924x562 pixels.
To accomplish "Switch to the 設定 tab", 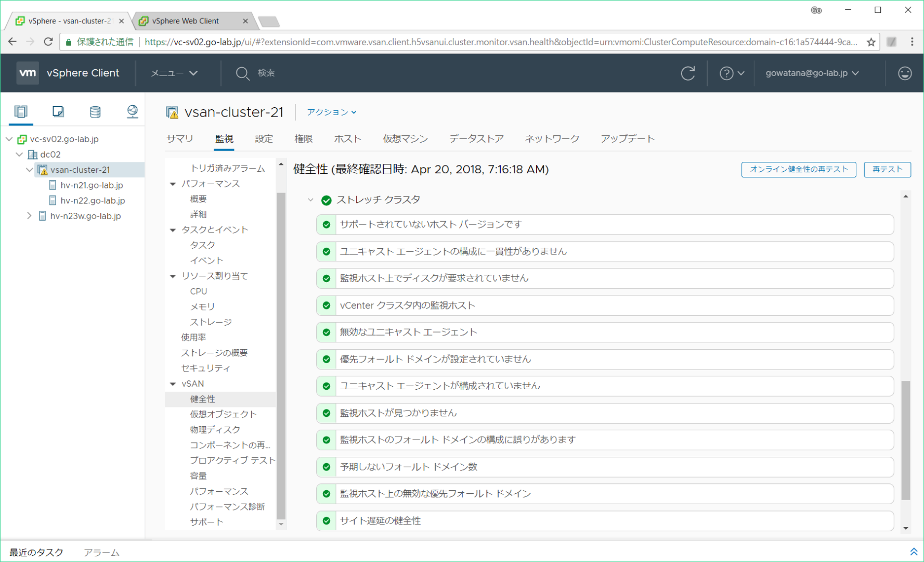I will [x=264, y=138].
